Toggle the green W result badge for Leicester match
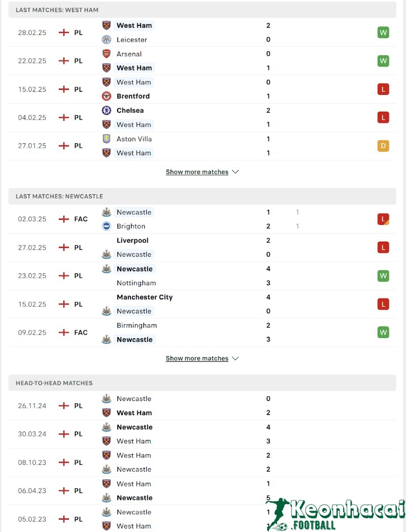Image resolution: width=406 pixels, height=532 pixels. [383, 32]
